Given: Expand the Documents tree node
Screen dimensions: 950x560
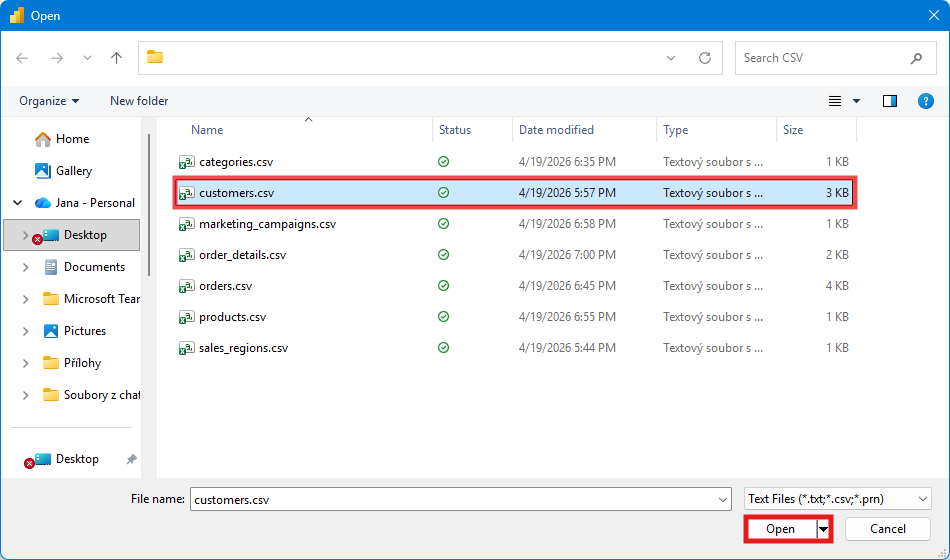Looking at the screenshot, I should 25,267.
